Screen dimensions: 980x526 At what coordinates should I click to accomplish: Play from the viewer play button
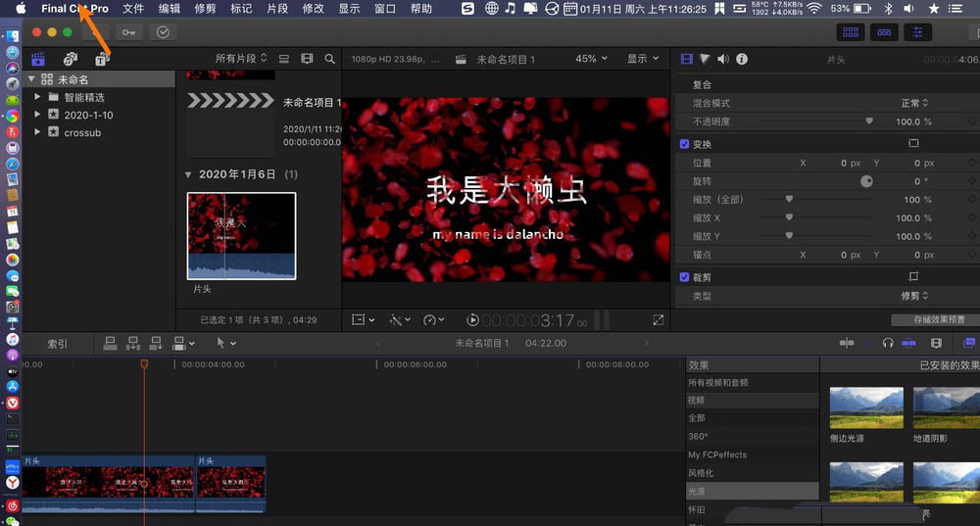tap(472, 320)
